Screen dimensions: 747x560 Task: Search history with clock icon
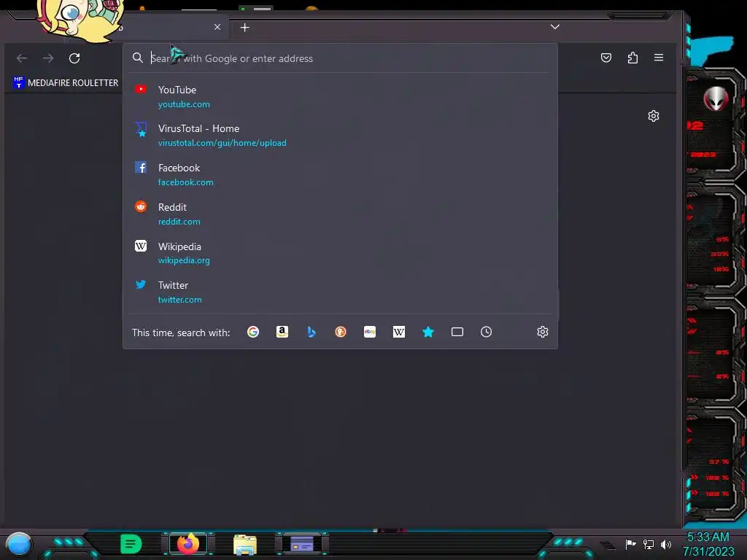(x=486, y=332)
